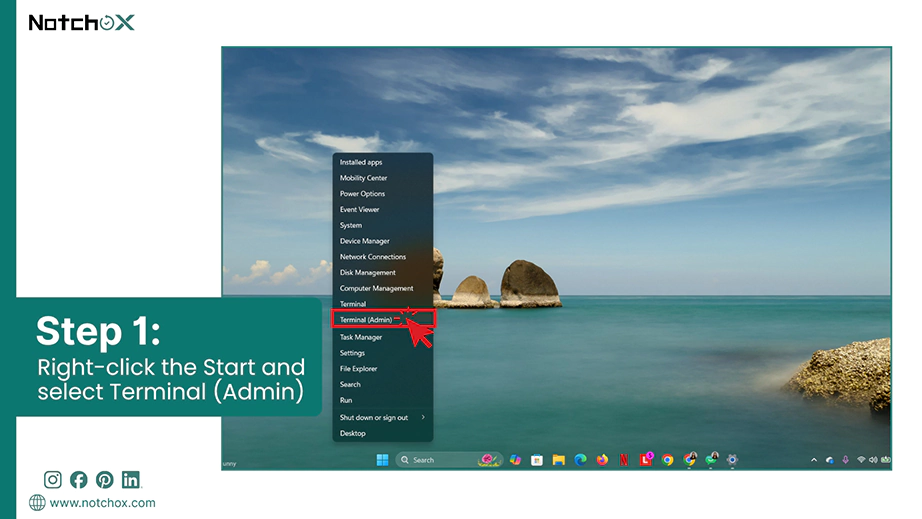Open the Facebook social icon
The height and width of the screenshot is (519, 922).
pos(79,480)
